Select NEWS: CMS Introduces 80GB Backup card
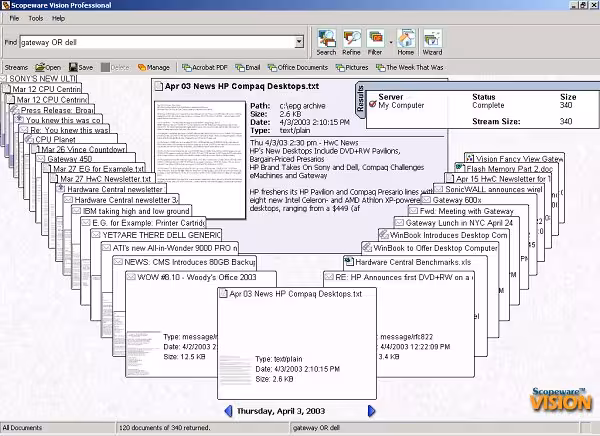The width and height of the screenshot is (600, 436). (184, 262)
